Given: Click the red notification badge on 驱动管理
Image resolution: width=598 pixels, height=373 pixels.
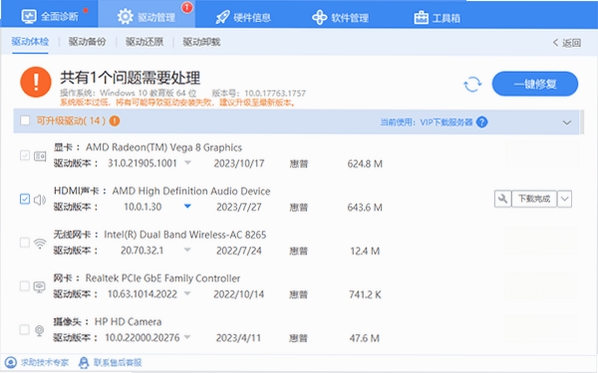Looking at the screenshot, I should 187,7.
